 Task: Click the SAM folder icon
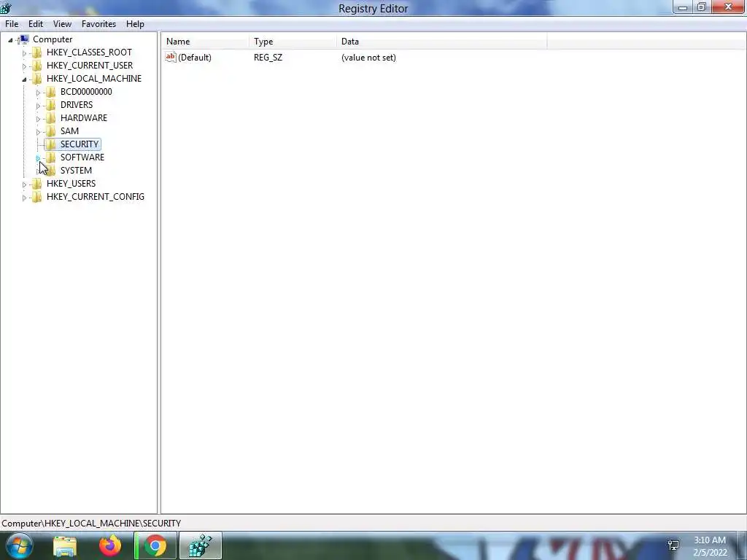[x=51, y=131]
